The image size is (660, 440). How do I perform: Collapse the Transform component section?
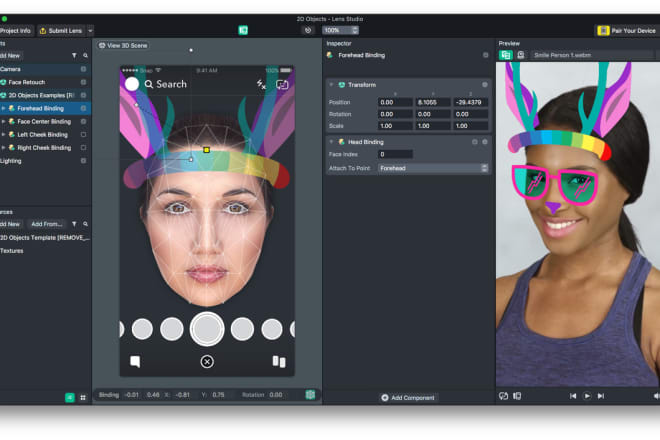[331, 85]
